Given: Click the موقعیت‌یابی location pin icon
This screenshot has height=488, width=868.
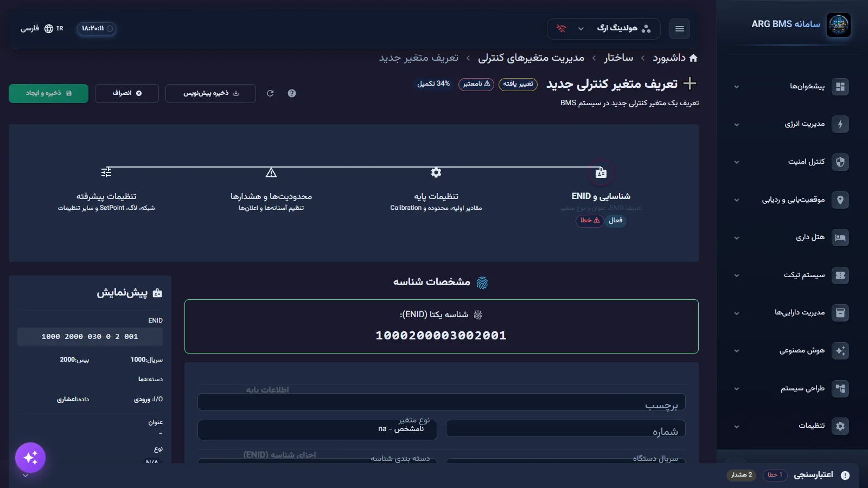Looking at the screenshot, I should click(840, 200).
